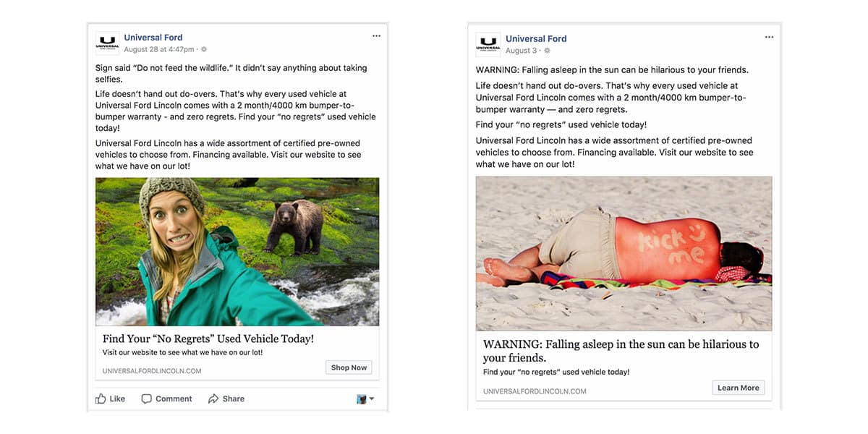Click the "August 3" post timestamp
Viewport: 868px width, 434px height.
[522, 51]
